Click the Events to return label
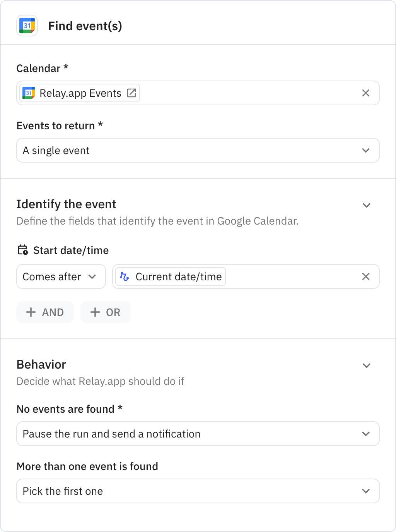The image size is (396, 532). coord(60,125)
